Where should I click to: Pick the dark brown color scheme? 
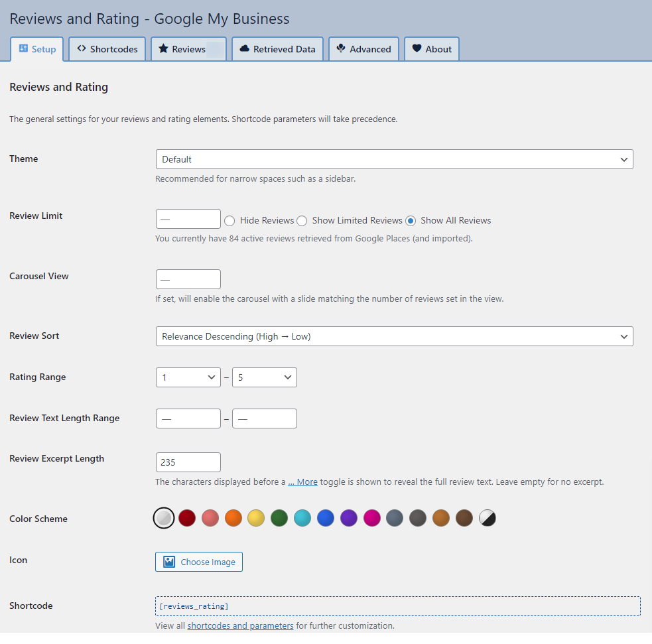coord(464,518)
